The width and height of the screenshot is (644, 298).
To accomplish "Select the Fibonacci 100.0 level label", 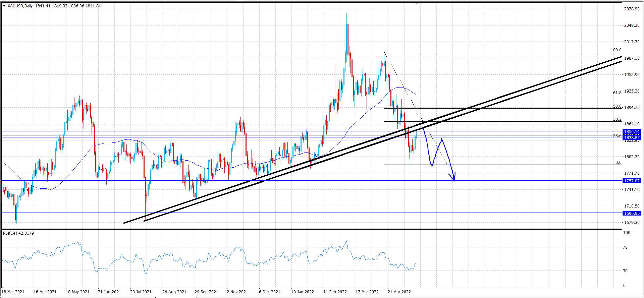I will pyautogui.click(x=616, y=50).
